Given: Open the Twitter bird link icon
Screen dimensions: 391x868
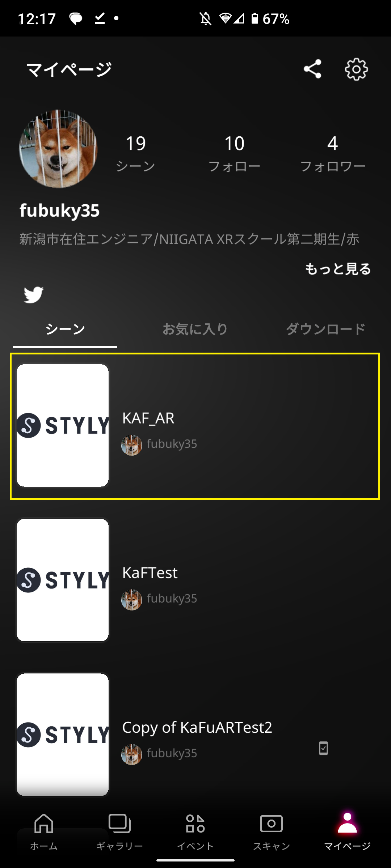Looking at the screenshot, I should click(34, 295).
